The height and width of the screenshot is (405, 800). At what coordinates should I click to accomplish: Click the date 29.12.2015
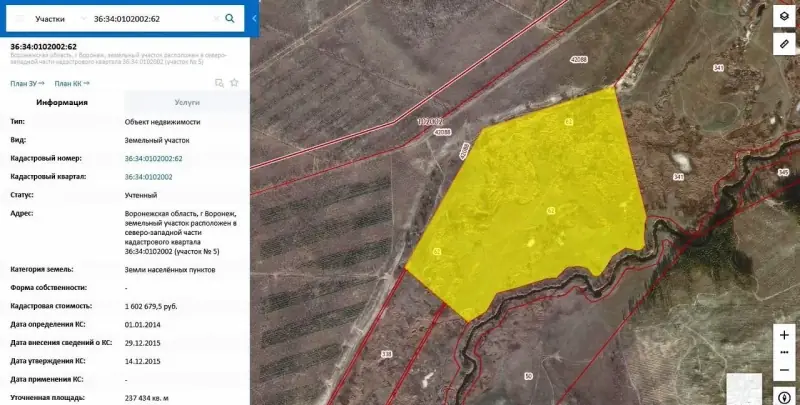pyautogui.click(x=142, y=343)
